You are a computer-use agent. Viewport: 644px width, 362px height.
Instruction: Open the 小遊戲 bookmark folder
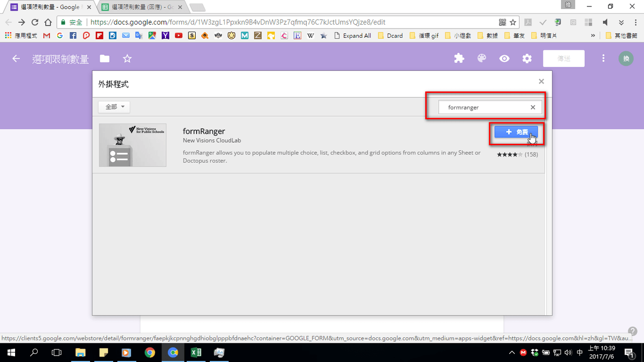click(x=458, y=36)
